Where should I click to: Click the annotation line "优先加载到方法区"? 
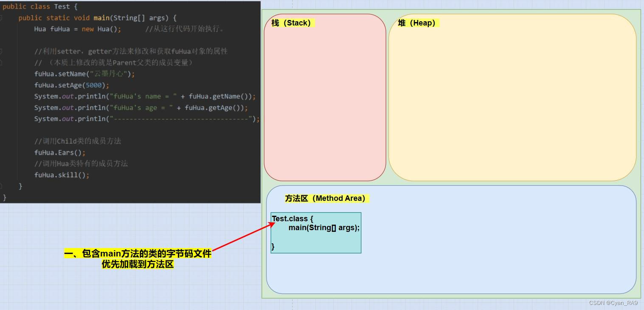pos(138,264)
